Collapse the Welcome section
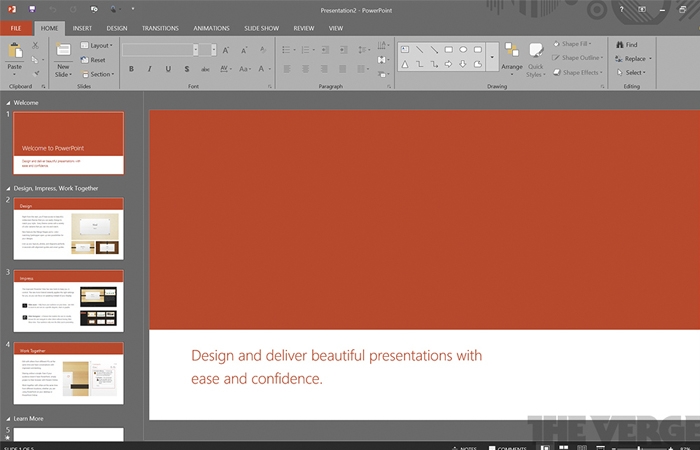This screenshot has width=700, height=450. 8,103
